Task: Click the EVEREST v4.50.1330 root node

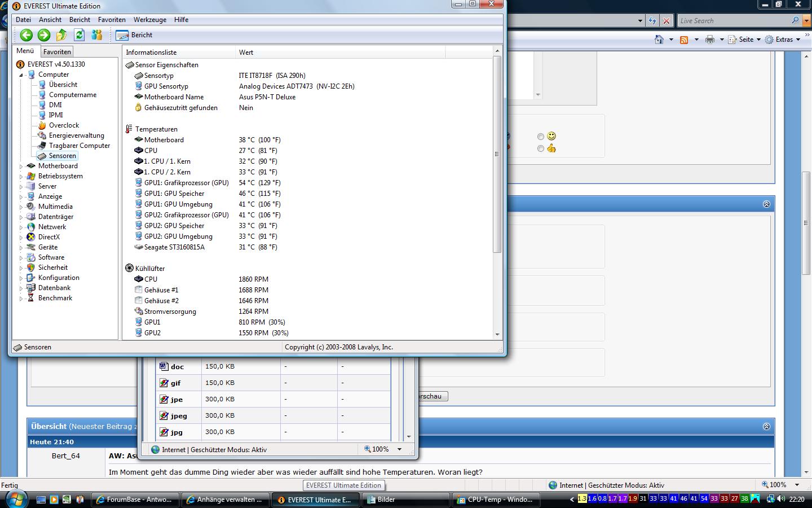Action: tap(56, 64)
